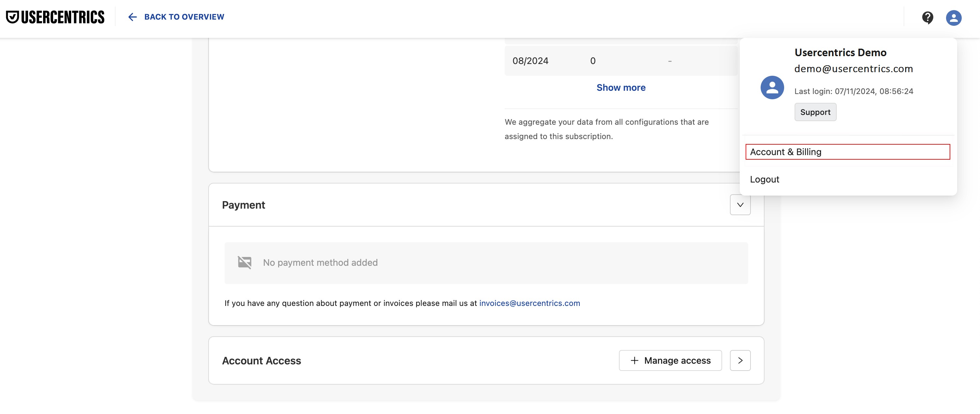Click the Usercentrics Demo name
This screenshot has height=414, width=980.
(x=840, y=53)
